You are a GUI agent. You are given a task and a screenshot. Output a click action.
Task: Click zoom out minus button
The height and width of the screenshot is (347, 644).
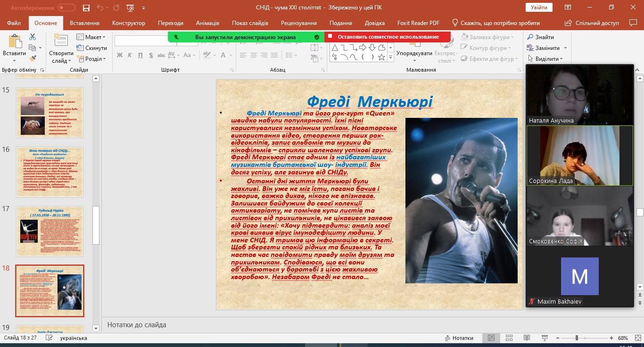[x=558, y=338]
